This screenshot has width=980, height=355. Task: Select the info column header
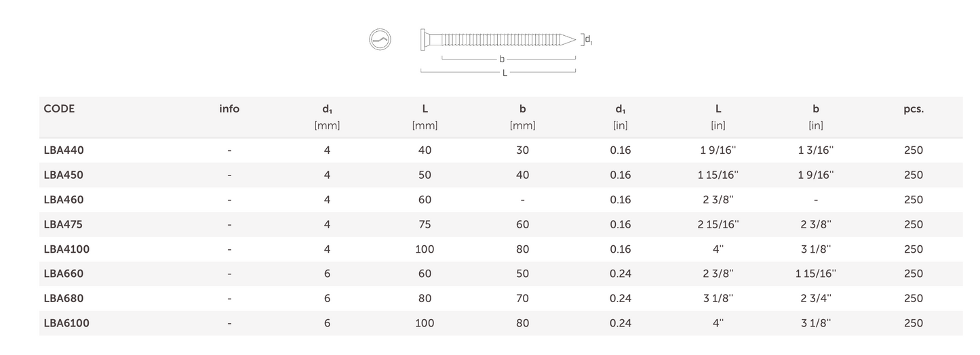(229, 108)
